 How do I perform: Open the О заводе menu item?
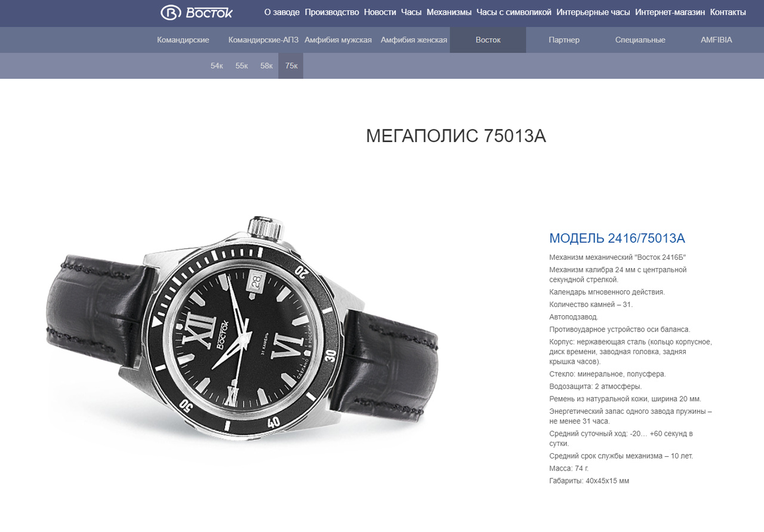click(282, 12)
